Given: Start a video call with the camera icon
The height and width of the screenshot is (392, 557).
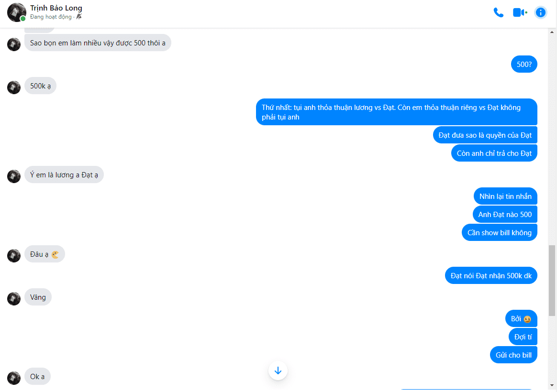Looking at the screenshot, I should tap(520, 12).
